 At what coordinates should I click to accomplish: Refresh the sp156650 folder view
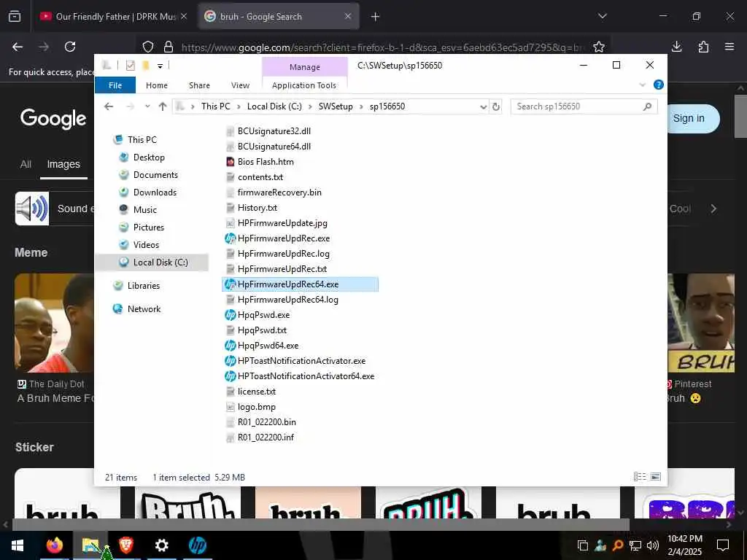click(496, 106)
